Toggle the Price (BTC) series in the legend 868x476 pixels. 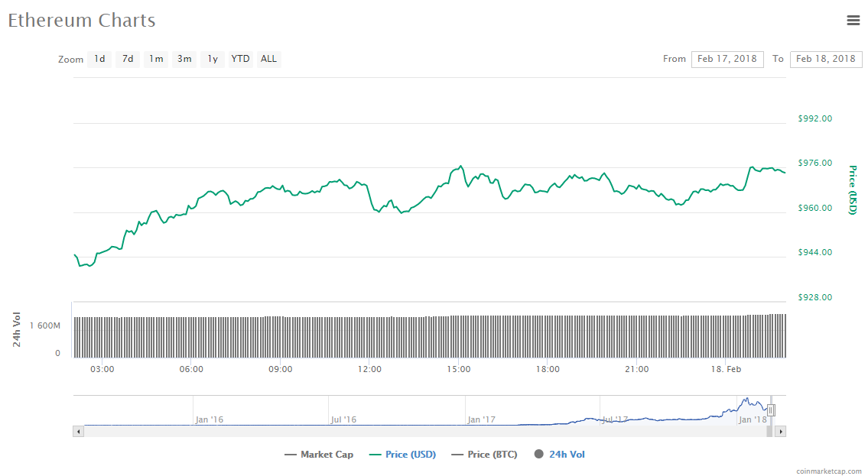point(484,454)
